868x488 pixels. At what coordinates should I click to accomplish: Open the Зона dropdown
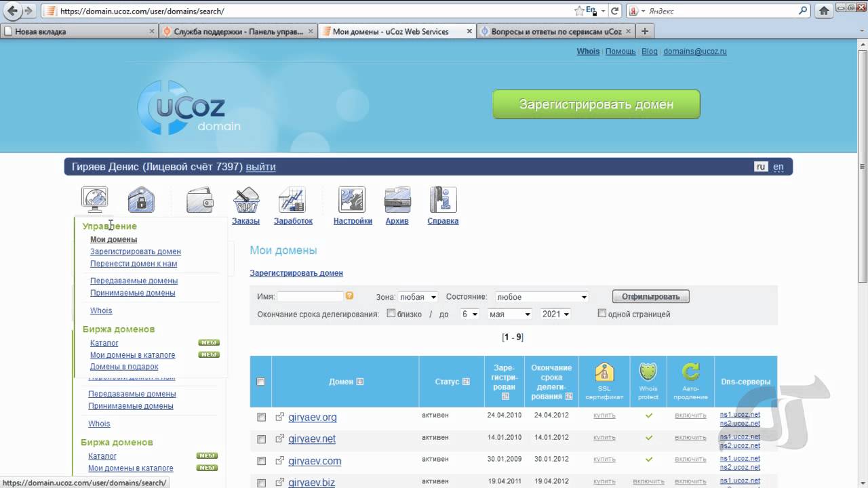tap(418, 297)
